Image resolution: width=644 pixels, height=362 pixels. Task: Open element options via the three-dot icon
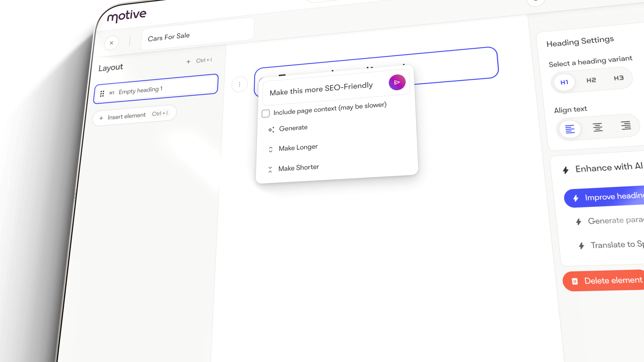[x=239, y=84]
